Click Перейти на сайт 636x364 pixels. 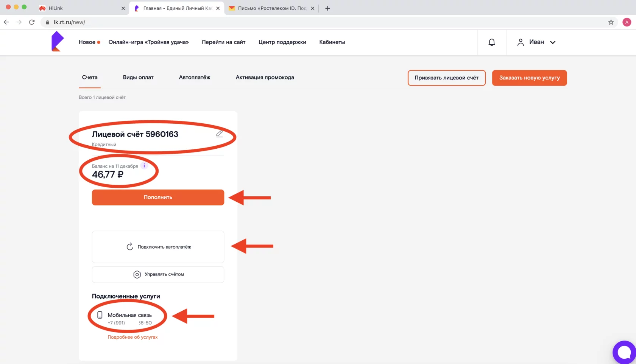[x=223, y=42]
